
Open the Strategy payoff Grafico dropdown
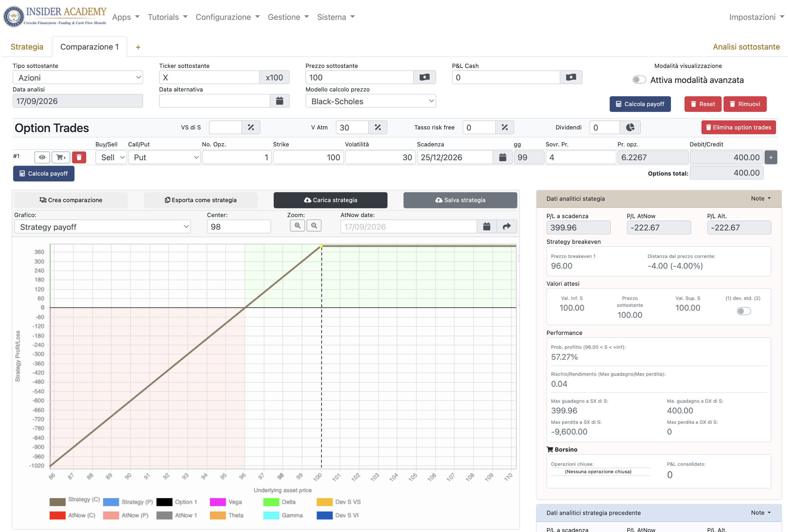(102, 227)
